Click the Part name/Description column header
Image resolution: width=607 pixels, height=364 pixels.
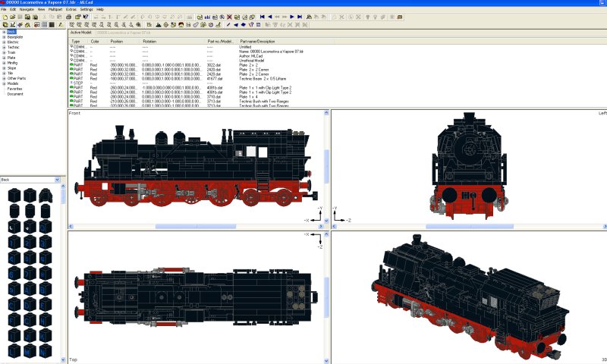point(287,42)
